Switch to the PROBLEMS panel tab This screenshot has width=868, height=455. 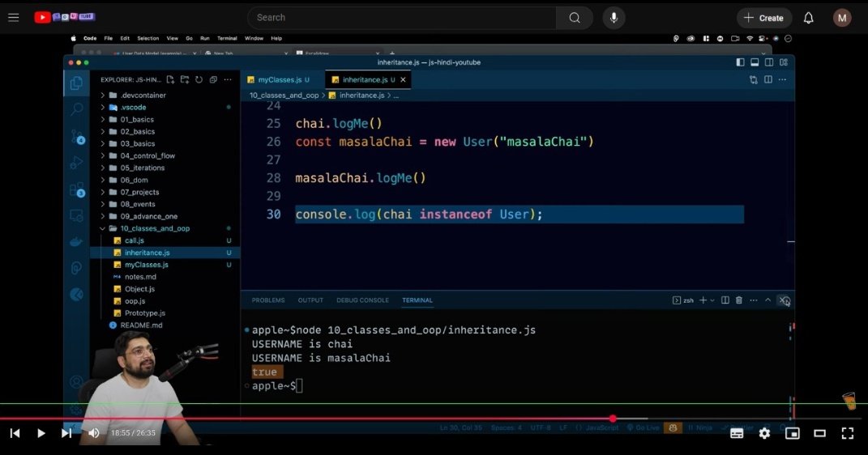[x=268, y=300]
